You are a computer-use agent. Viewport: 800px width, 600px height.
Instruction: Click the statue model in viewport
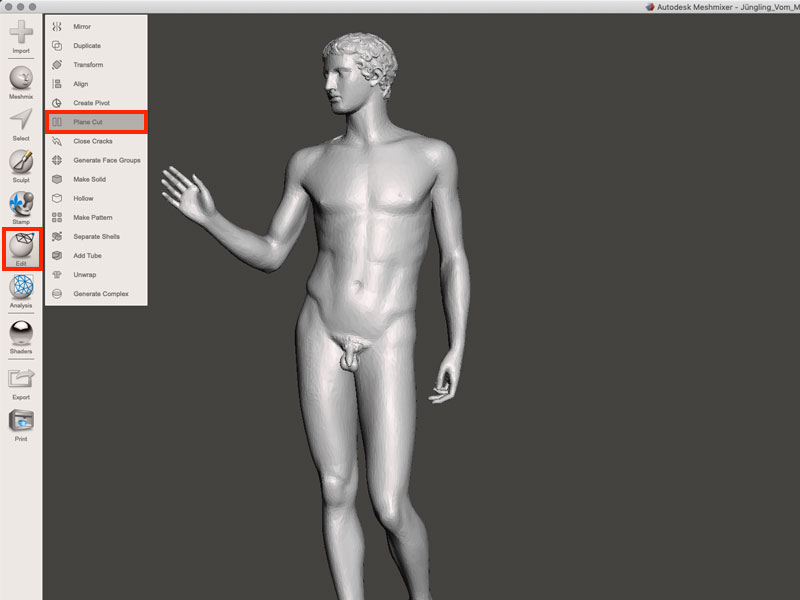380,250
